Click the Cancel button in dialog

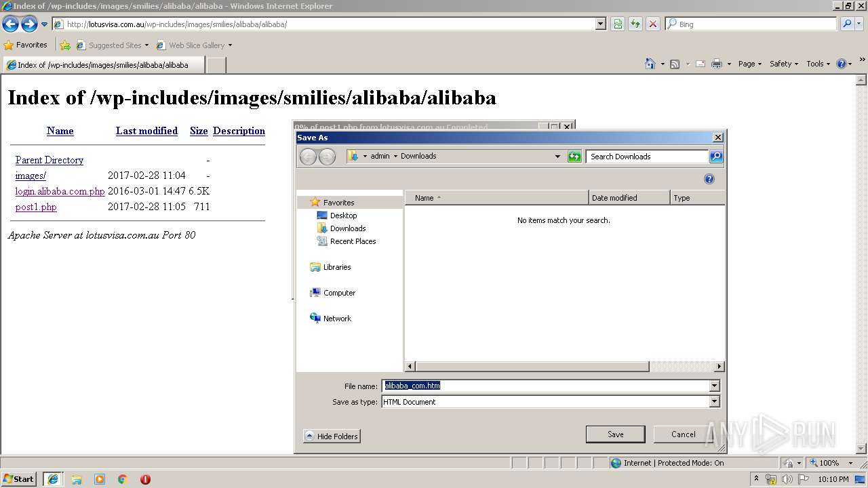[x=683, y=434]
